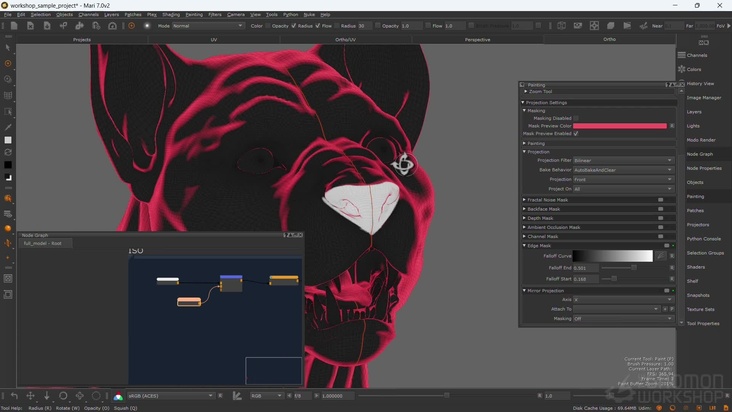Open Image Manager palette
The image size is (732, 412).
704,98
